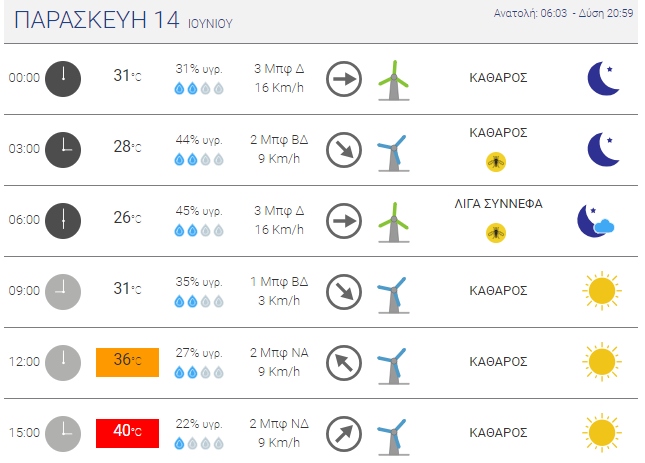Viewport: 645px width, 463px height.
Task: Click the wind direction arrow at 12:00
Action: (344, 361)
